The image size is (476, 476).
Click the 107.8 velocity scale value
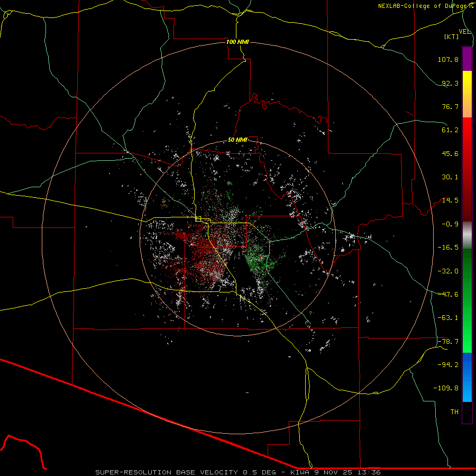point(448,59)
